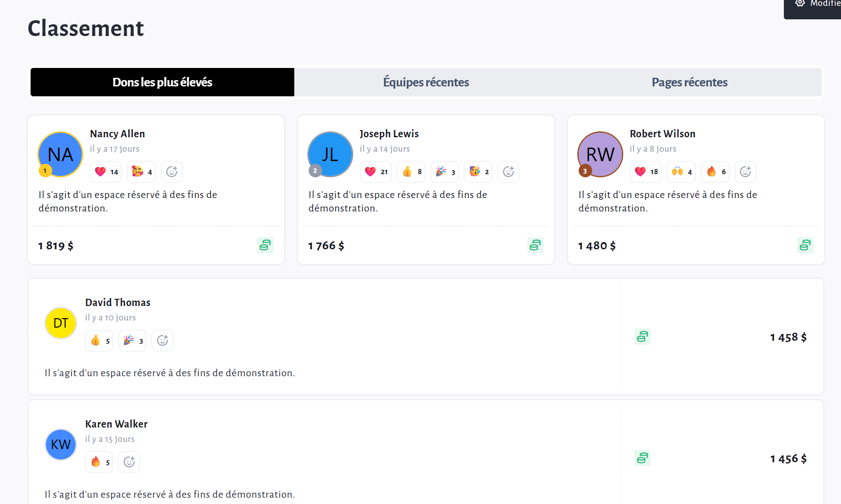This screenshot has height=504, width=841.
Task: Add a reaction to Karen Walker's donation
Action: pyautogui.click(x=129, y=462)
